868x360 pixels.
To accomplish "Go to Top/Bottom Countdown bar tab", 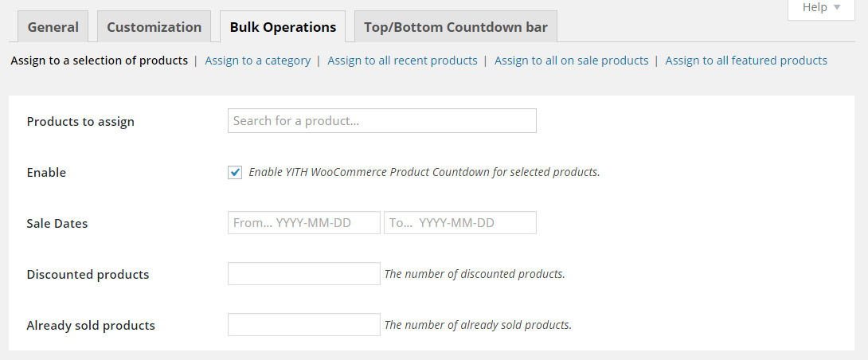I will pos(456,27).
